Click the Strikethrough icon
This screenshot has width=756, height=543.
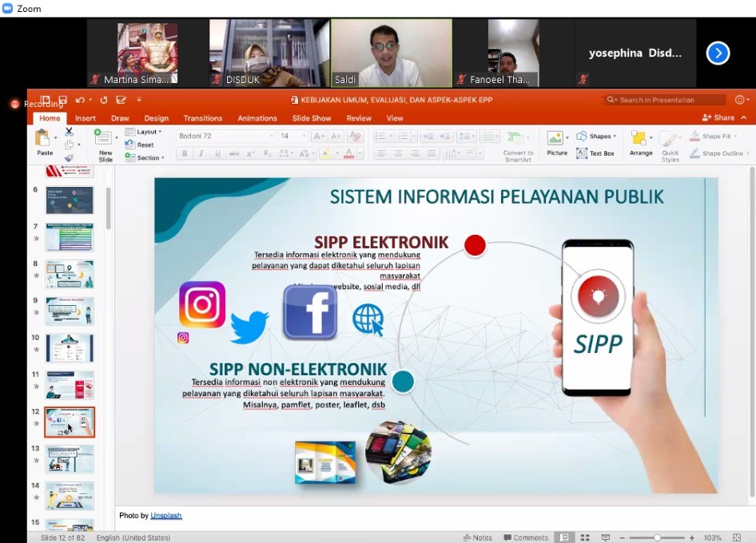point(234,153)
